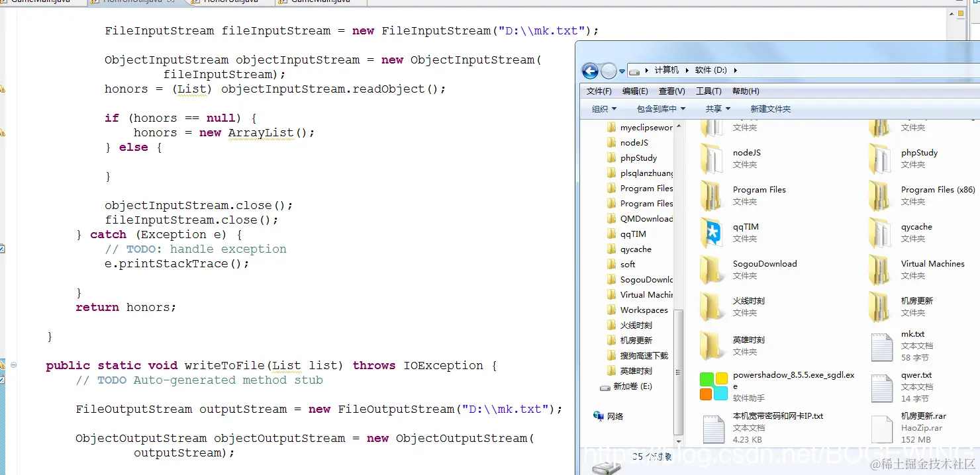980x475 pixels.
Task: Click the 网络 network icon in tree
Action: 599,416
